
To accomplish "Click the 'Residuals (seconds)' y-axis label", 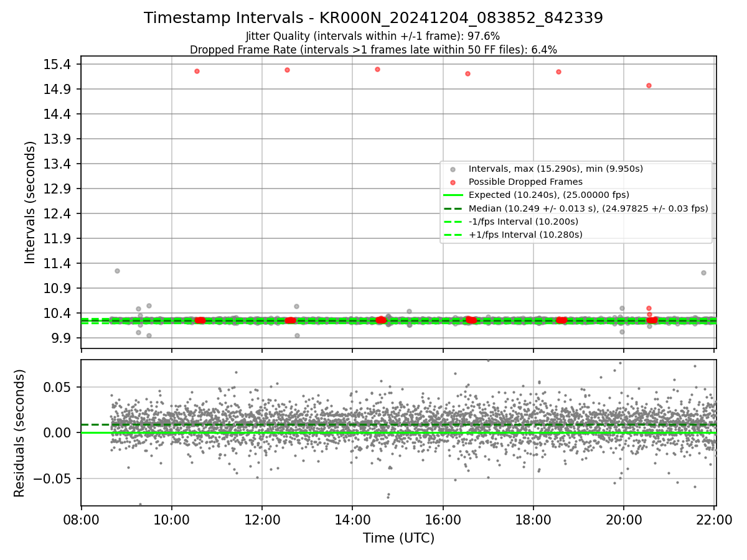I will pos(20,433).
